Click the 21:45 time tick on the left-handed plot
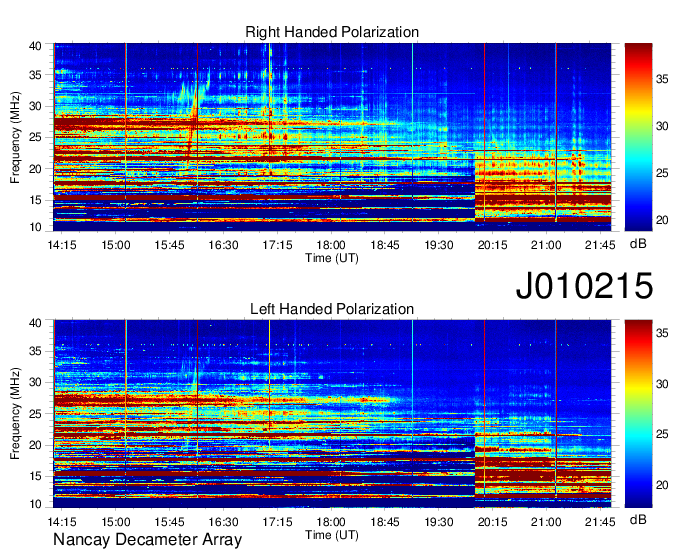Screen dimensions: 680x552 pos(600,522)
